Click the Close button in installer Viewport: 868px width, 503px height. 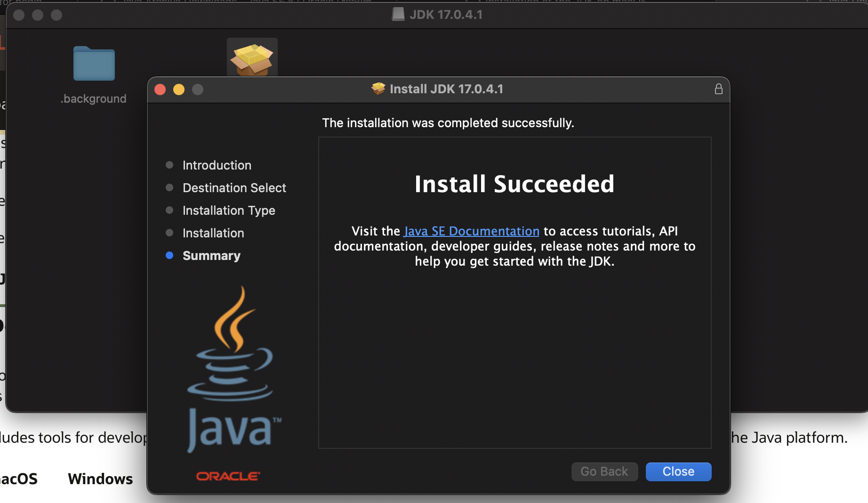pyautogui.click(x=678, y=471)
